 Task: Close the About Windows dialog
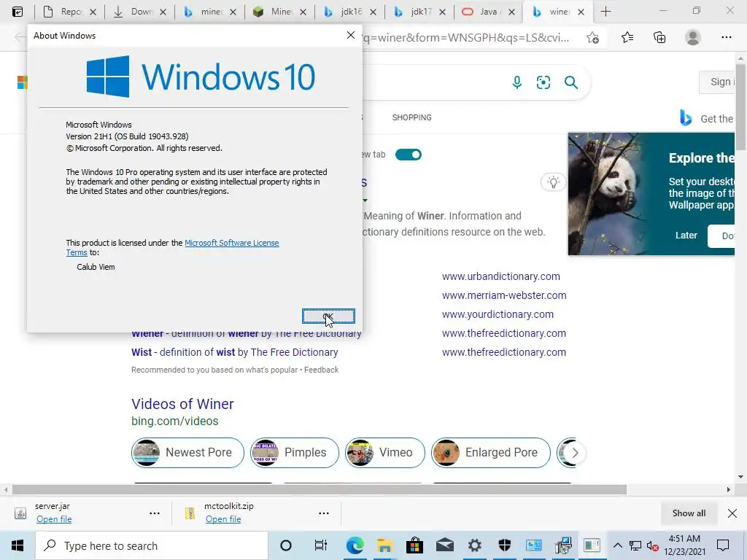coord(351,35)
